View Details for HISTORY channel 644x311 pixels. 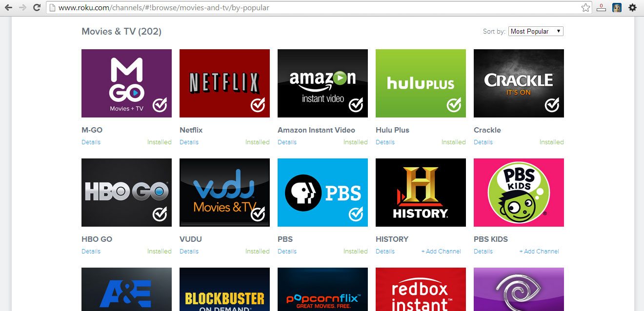tap(385, 252)
